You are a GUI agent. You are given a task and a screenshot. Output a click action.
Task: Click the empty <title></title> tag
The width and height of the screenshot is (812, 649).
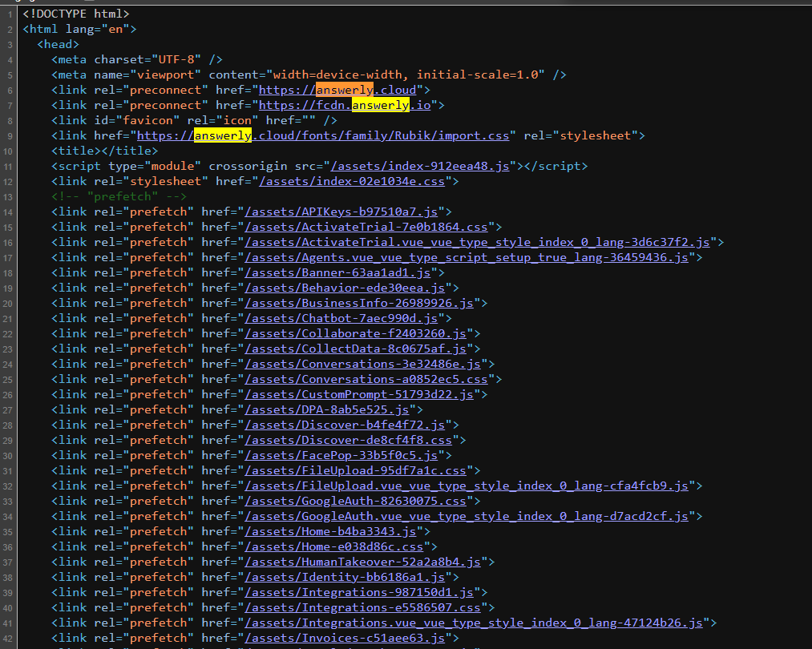[105, 151]
